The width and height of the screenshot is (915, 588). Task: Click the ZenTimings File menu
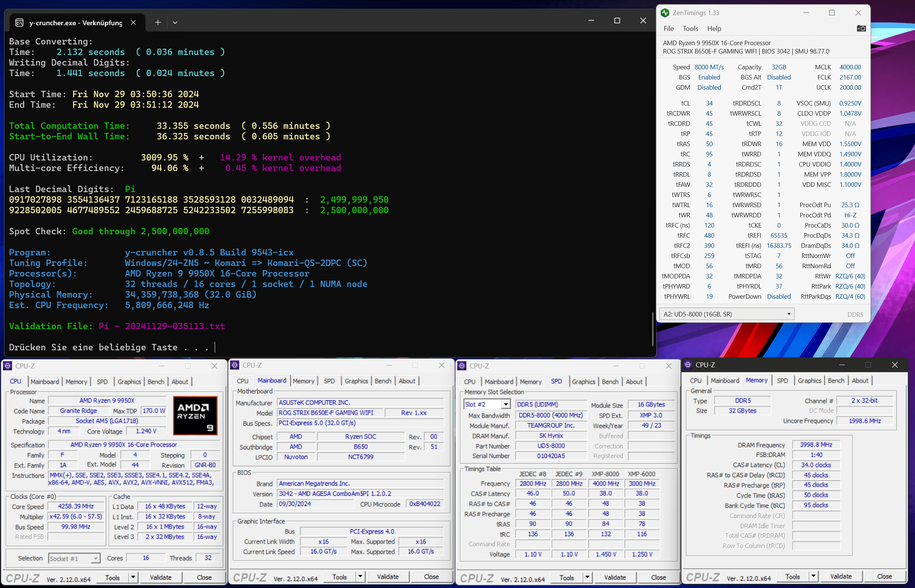pos(668,29)
